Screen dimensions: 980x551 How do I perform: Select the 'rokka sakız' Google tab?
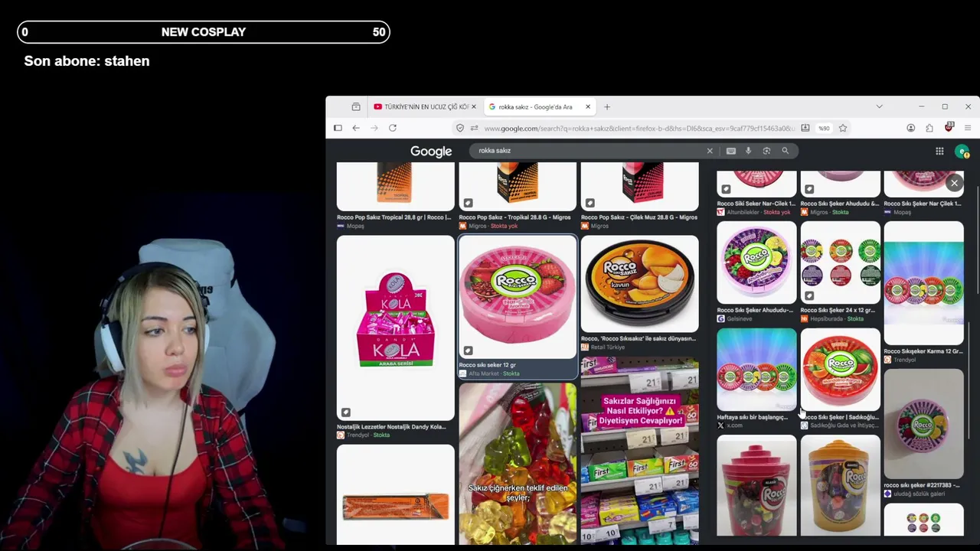pyautogui.click(x=539, y=106)
